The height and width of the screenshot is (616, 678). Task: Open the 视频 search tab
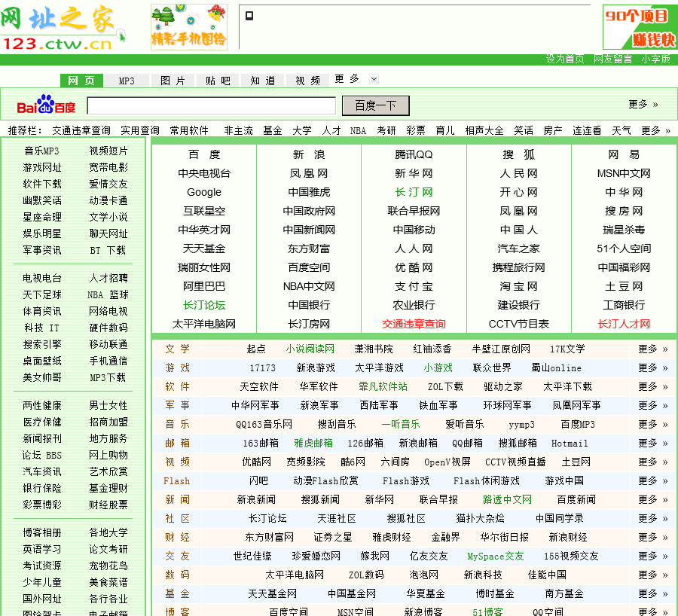[x=307, y=81]
